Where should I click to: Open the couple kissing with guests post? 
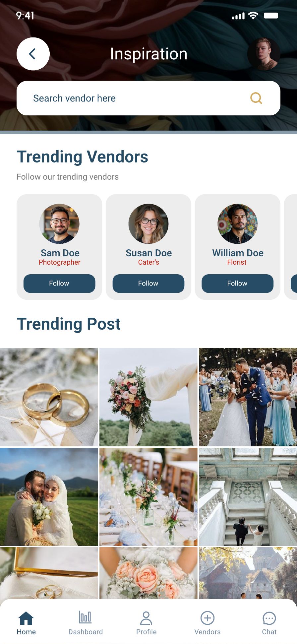248,397
